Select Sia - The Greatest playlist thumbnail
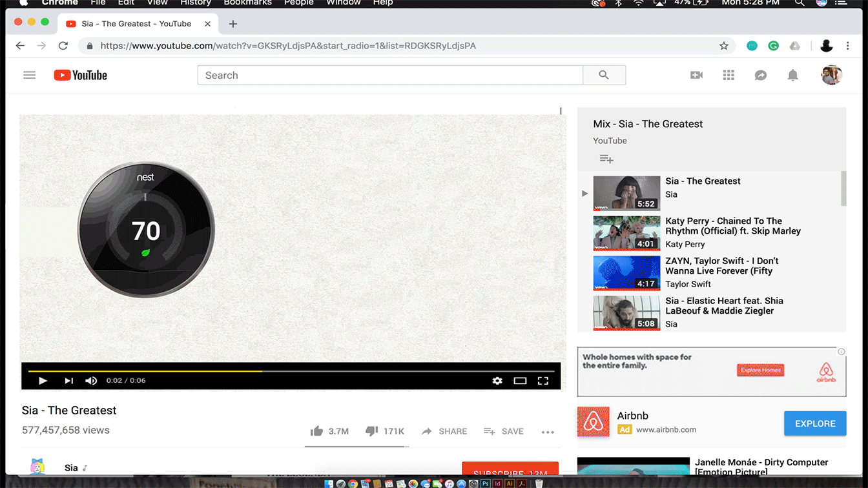The height and width of the screenshot is (488, 868). (x=626, y=192)
